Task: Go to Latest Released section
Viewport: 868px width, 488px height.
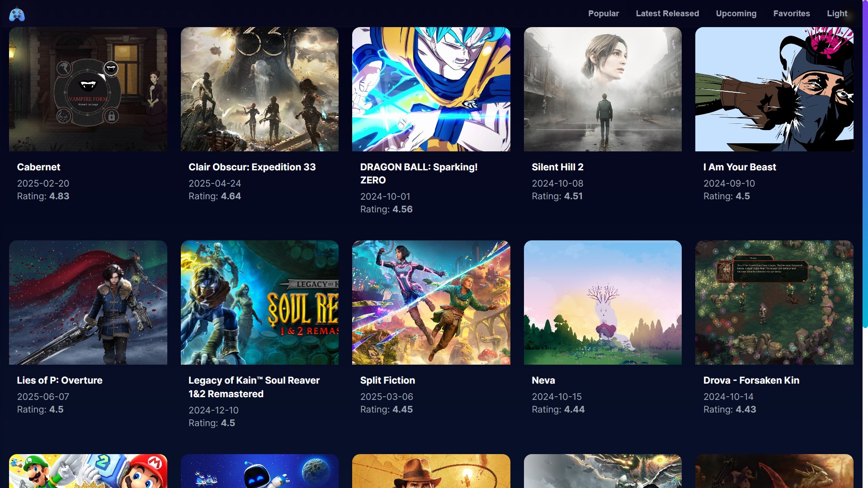Action: 667,14
